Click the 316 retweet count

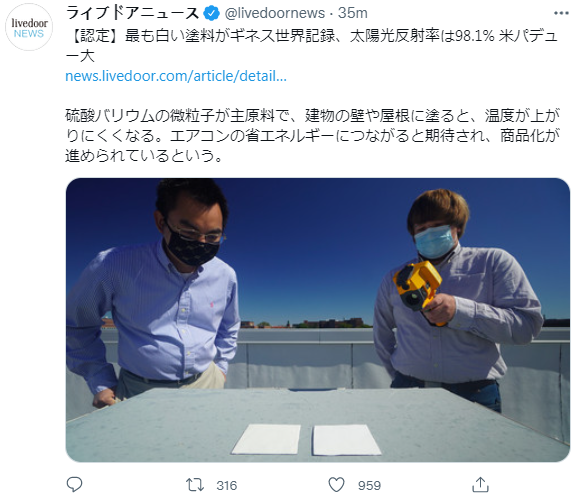click(x=226, y=485)
